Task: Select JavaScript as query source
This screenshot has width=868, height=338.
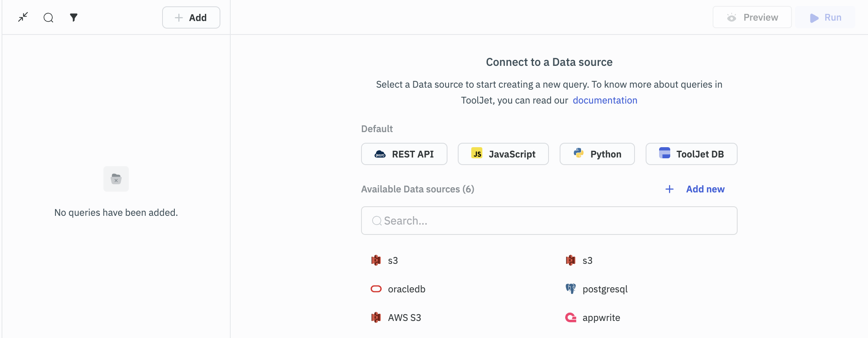Action: [x=503, y=154]
